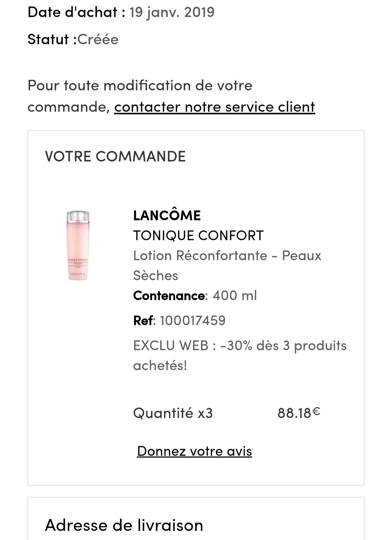Open the TONIQUE CONFORT product title
The width and height of the screenshot is (392, 540).
[x=198, y=236]
